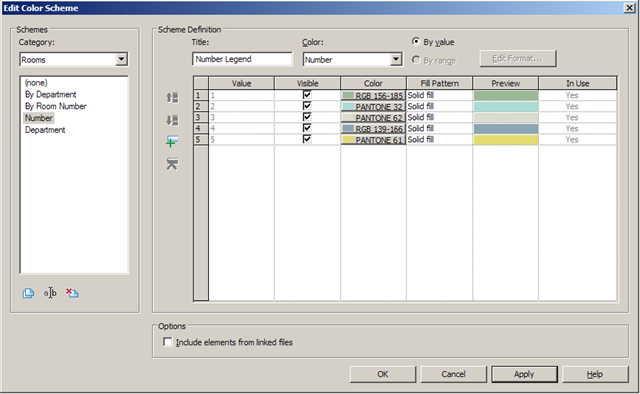
Task: Open the Color dropdown showing Number
Action: (x=353, y=60)
